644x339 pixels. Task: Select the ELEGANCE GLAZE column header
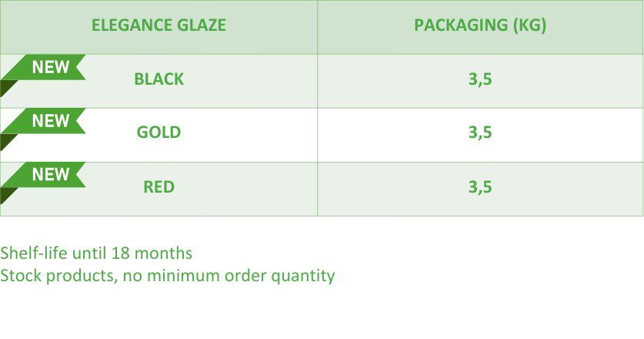click(158, 25)
